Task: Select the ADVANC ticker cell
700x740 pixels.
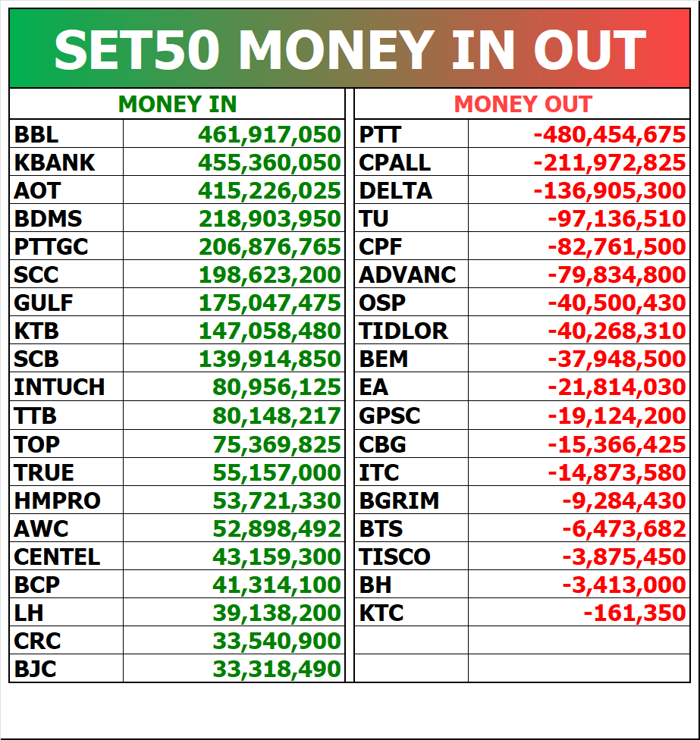Action: coord(411,274)
